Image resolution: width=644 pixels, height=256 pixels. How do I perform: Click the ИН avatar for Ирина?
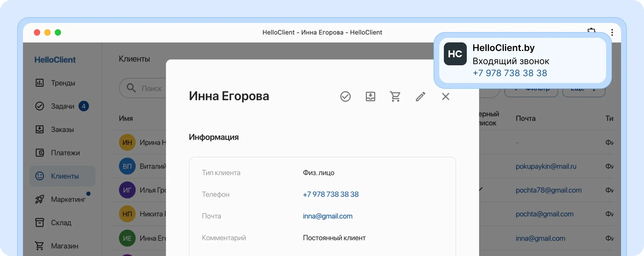(x=127, y=142)
